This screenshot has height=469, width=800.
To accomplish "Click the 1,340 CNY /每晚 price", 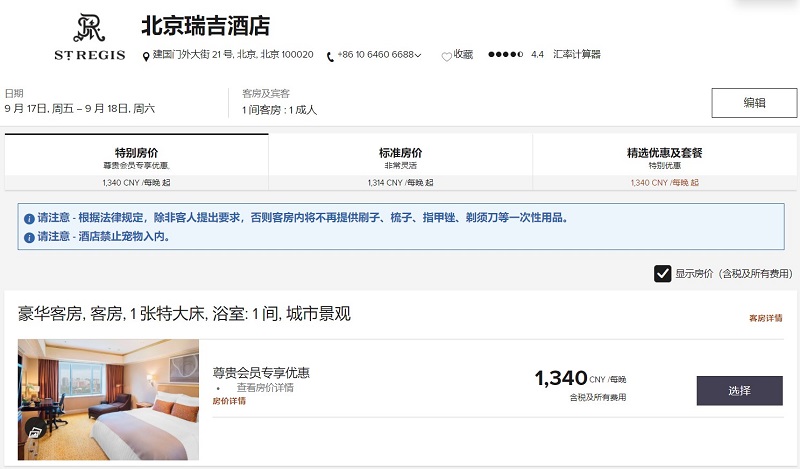I will 581,379.
